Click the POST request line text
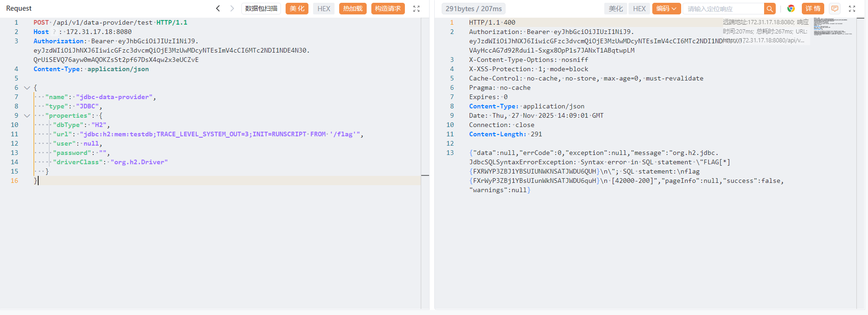Image resolution: width=868 pixels, height=315 pixels. [110, 22]
